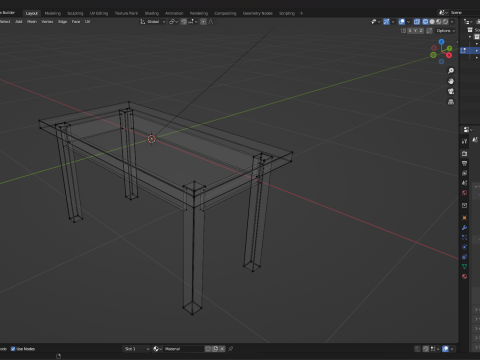This screenshot has width=480, height=360.
Task: Switch perspective/orthographic grid button
Action: tap(451, 102)
